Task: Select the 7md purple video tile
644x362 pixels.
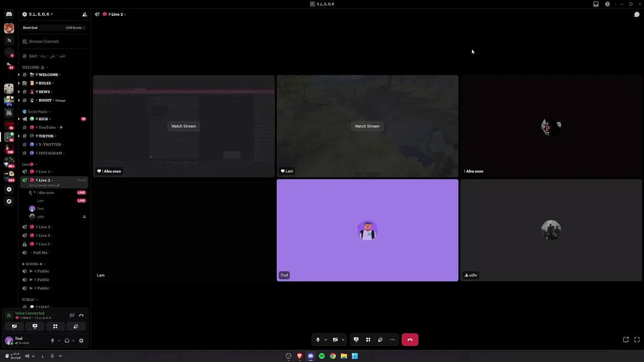Action: tap(367, 230)
